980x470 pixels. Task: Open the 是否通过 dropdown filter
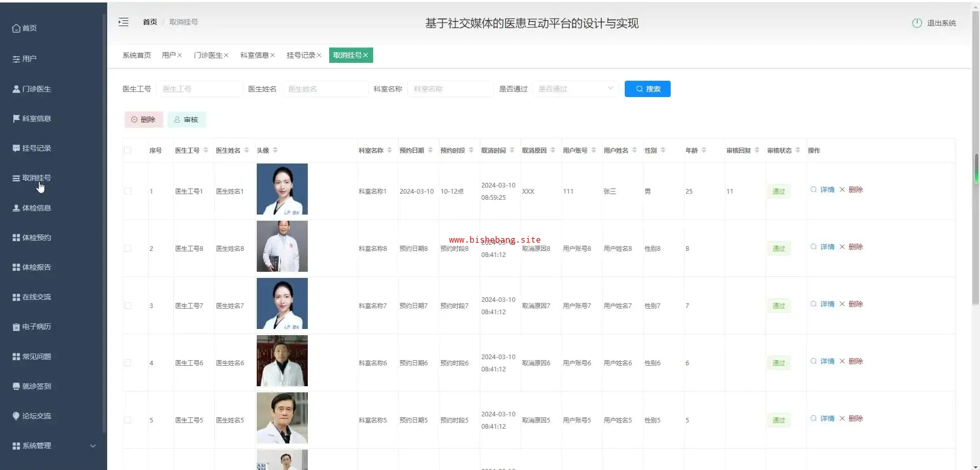(575, 89)
